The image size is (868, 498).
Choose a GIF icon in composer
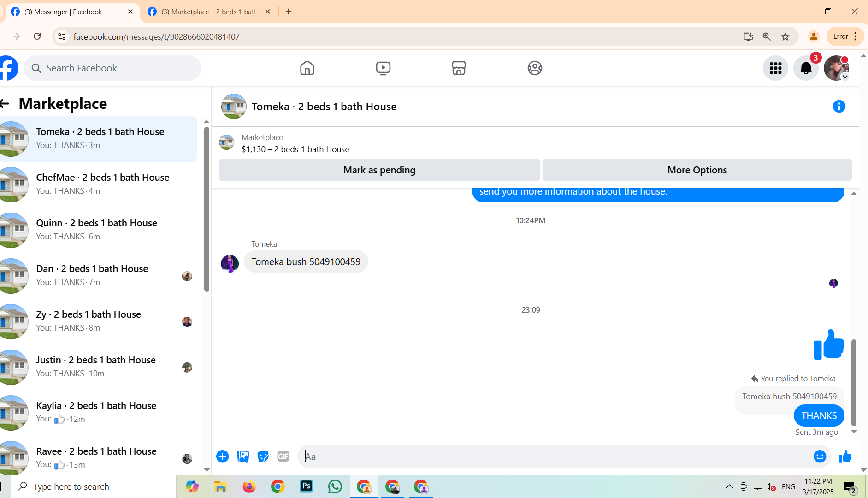283,456
